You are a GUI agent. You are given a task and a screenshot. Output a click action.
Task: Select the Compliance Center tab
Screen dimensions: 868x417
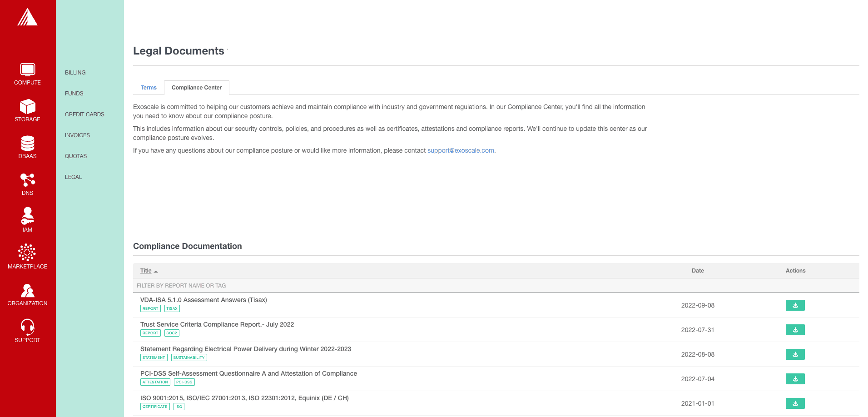[x=197, y=88]
